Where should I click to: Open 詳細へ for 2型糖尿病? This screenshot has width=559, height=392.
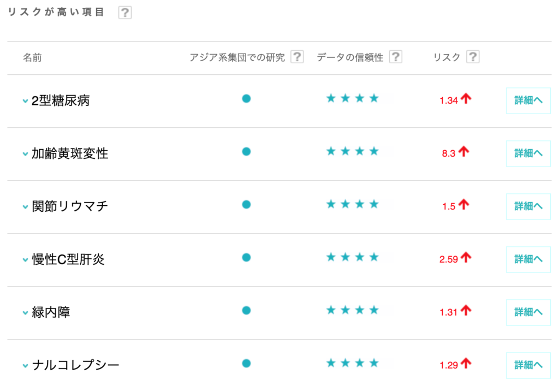click(x=528, y=100)
